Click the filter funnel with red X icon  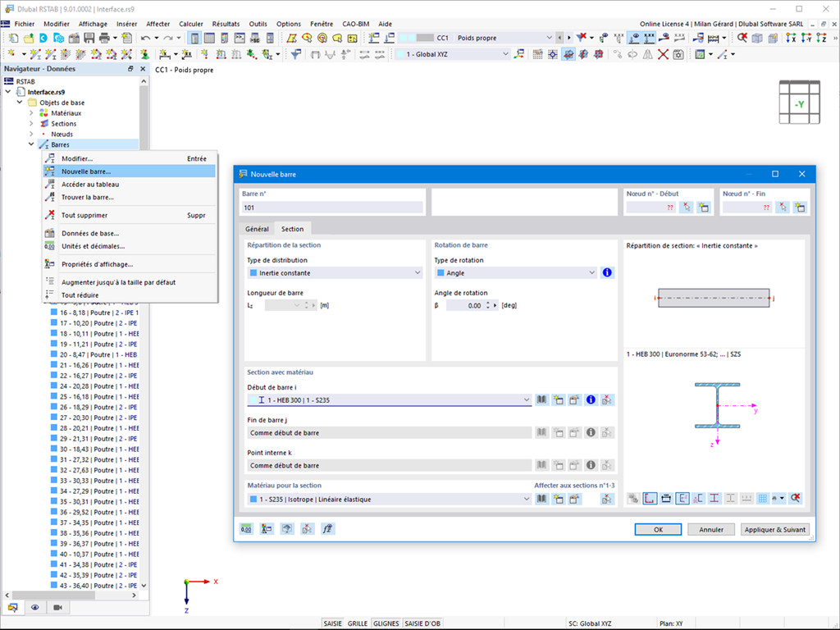tap(582, 38)
